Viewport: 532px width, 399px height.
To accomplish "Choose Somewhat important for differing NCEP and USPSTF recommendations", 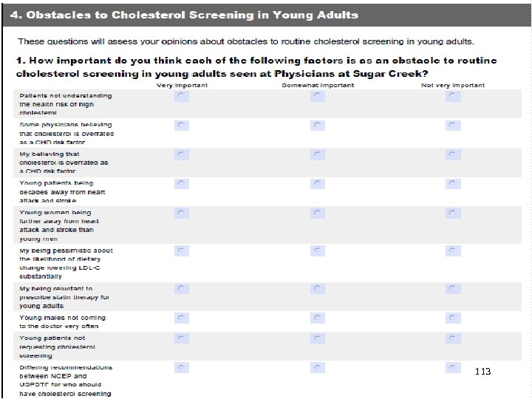I will [x=316, y=367].
